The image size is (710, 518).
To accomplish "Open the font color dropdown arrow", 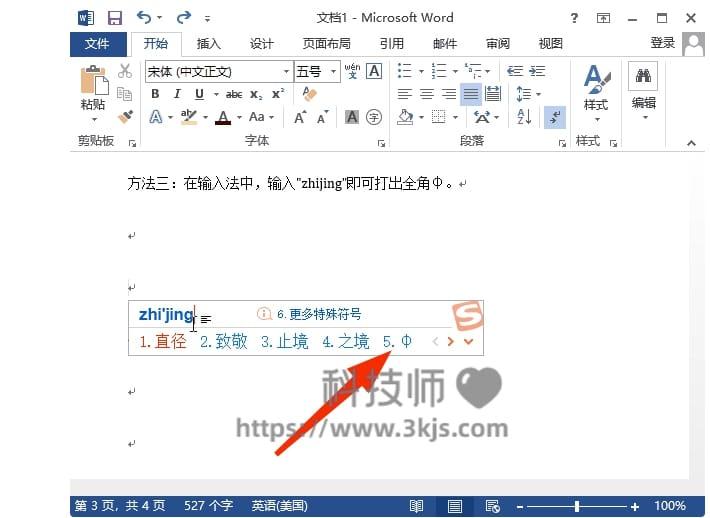I will pyautogui.click(x=239, y=118).
